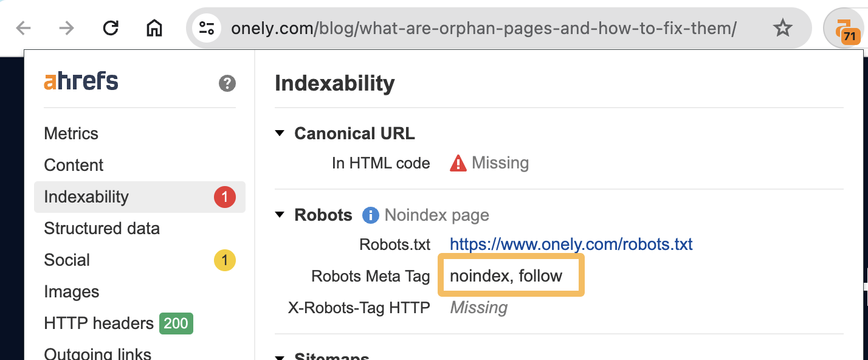
Task: Collapse the Robots section
Action: pos(280,215)
